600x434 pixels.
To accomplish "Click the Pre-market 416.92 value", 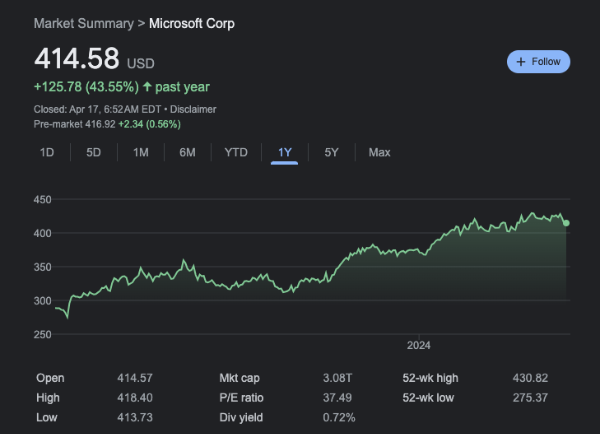I will (100, 124).
